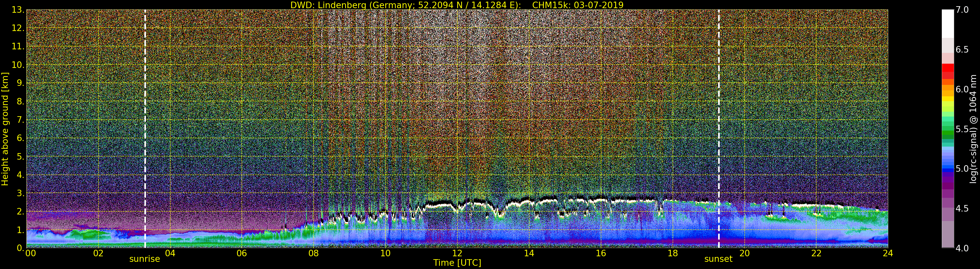Click the colorbar label 'log(rc-signal) @ 1064 nm'
Screen dimensions: 980x269
pos(973,129)
